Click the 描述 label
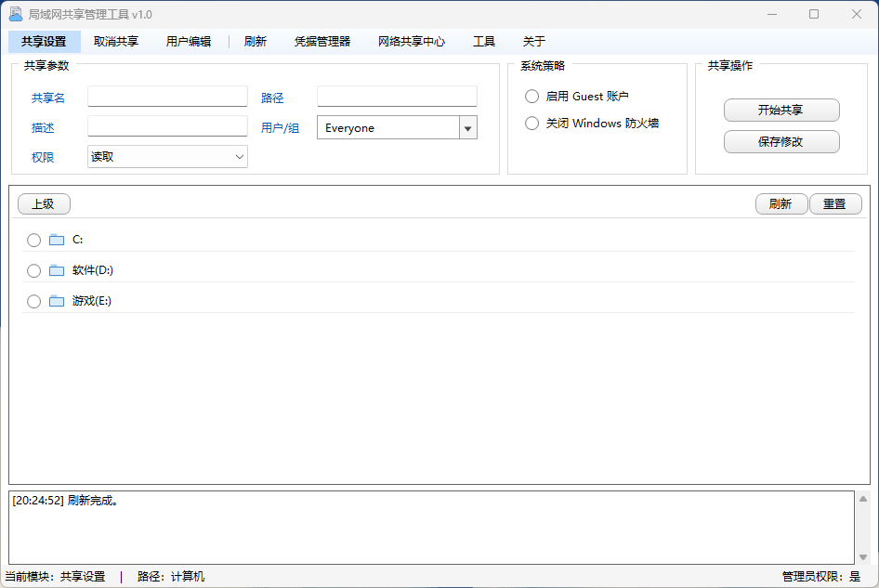Screen dimensions: 879x588 pos(43,128)
